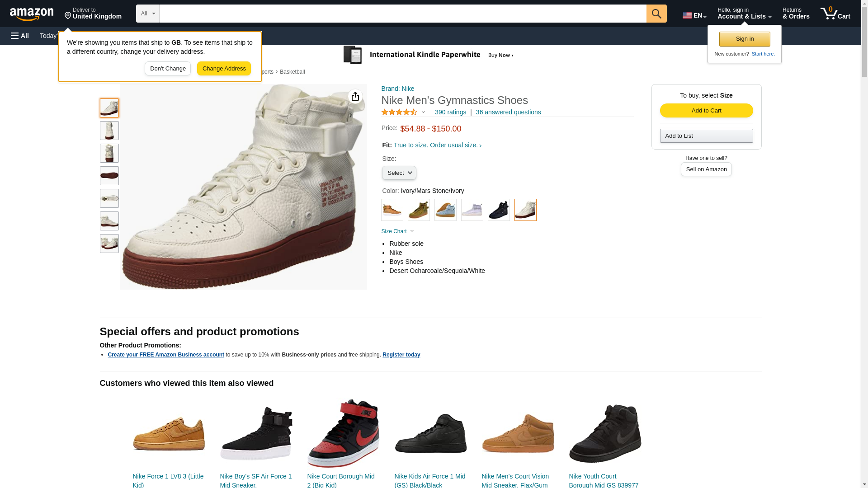Open Account & Lists menu
The width and height of the screenshot is (868, 488).
point(744,14)
